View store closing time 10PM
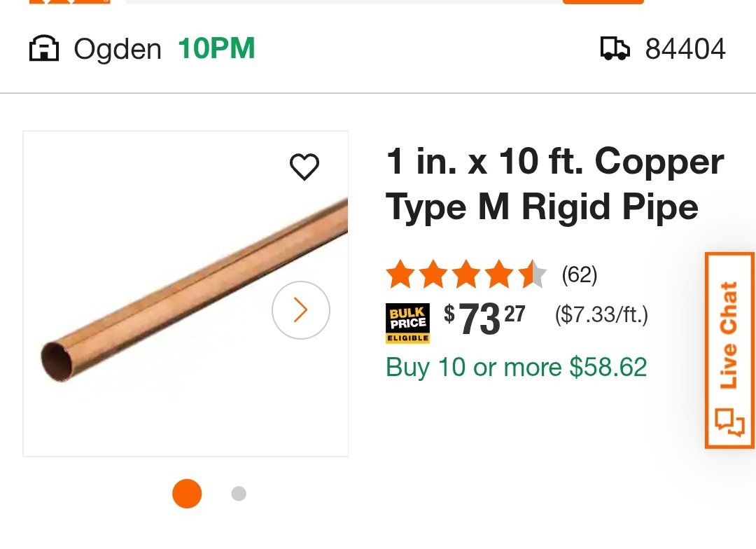 point(216,49)
